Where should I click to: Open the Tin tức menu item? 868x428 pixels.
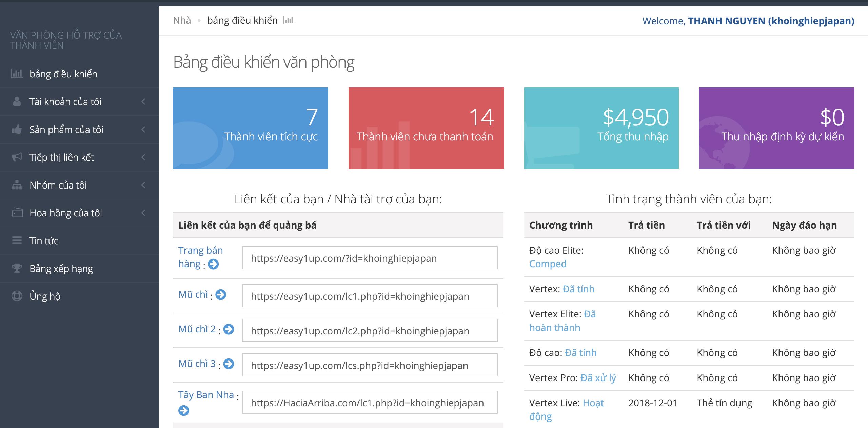pyautogui.click(x=45, y=240)
